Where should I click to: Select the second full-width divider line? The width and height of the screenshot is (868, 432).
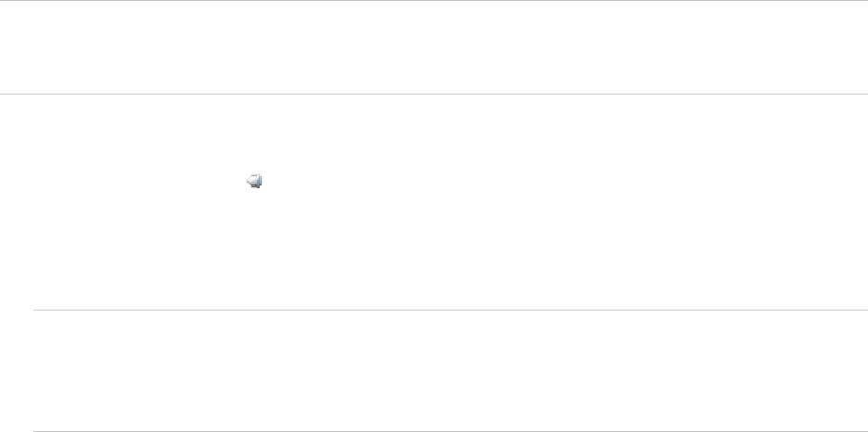[434, 93]
